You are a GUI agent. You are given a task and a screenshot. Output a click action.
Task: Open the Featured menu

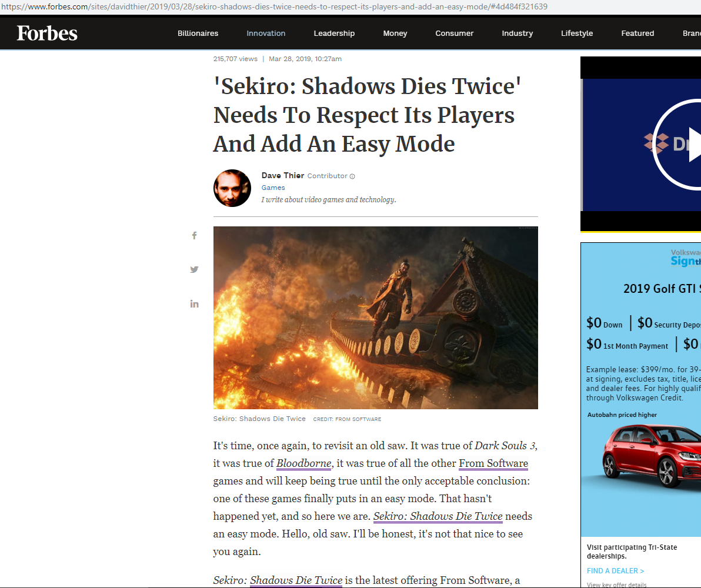click(x=637, y=33)
